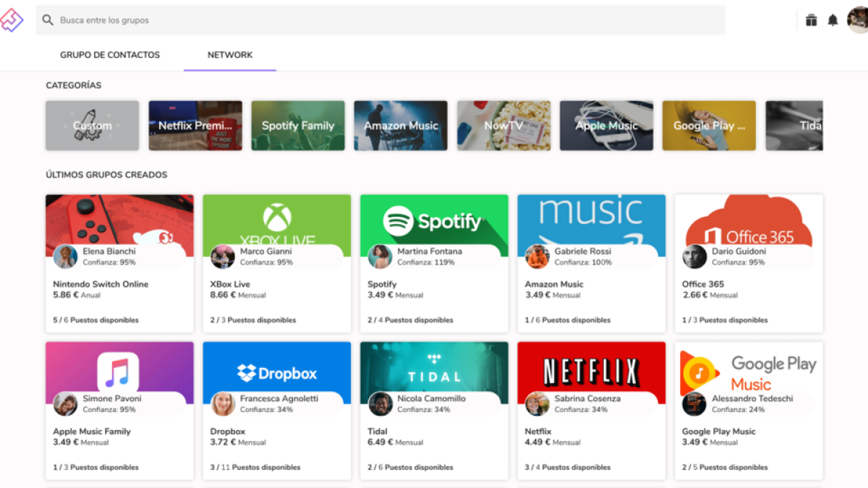Click the app logo in top-left corner
The width and height of the screenshot is (868, 488).
(x=11, y=20)
